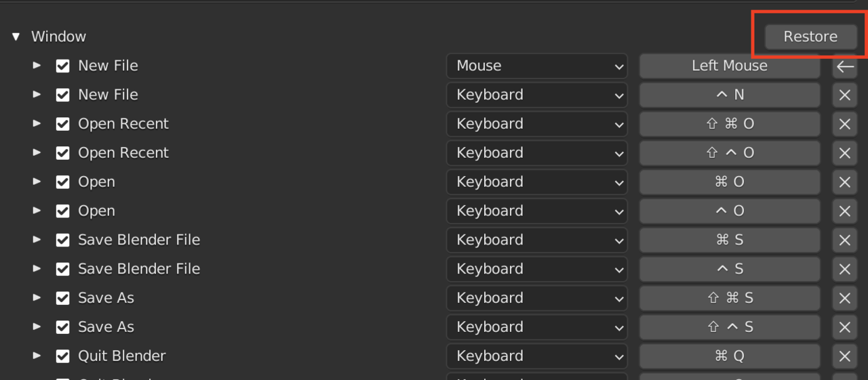868x380 pixels.
Task: Remove the Shift Cmd S Save As shortcut
Action: click(844, 298)
